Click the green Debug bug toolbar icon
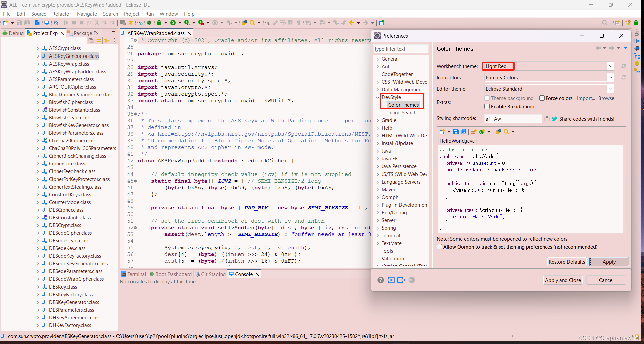Image resolution: width=644 pixels, height=344 pixels. tap(159, 23)
